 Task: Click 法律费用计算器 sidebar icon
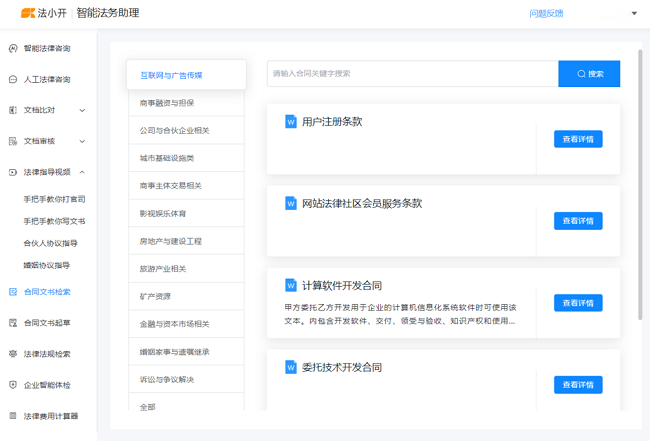[13, 416]
